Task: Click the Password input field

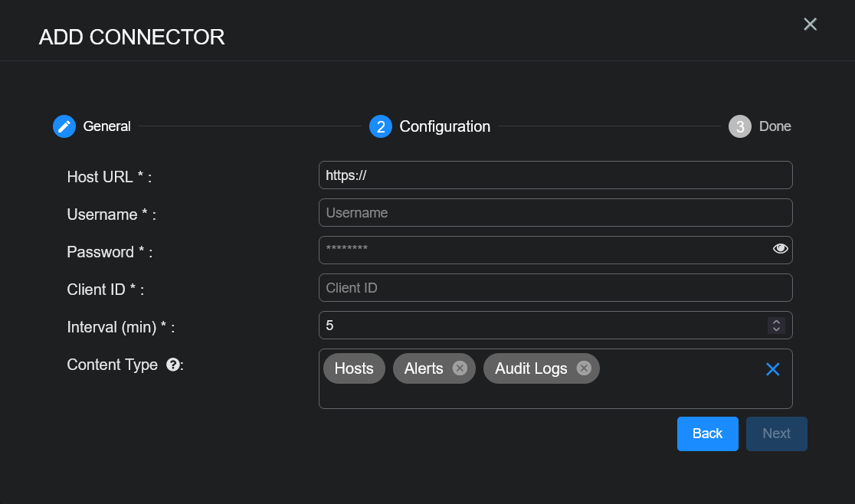Action: tap(544, 250)
